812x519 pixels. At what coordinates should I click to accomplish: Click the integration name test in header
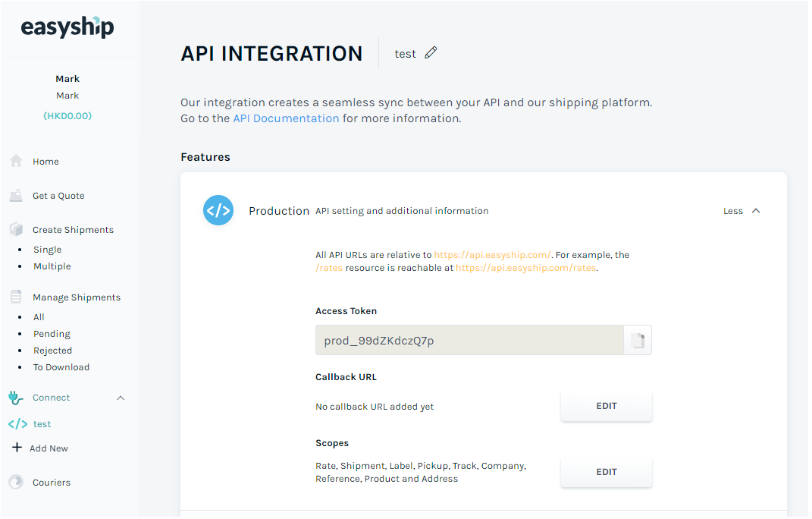click(x=405, y=54)
